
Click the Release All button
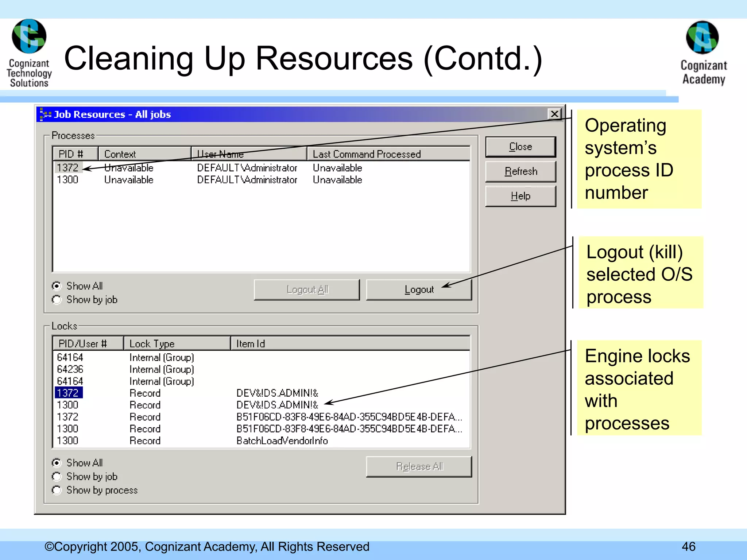coord(419,467)
